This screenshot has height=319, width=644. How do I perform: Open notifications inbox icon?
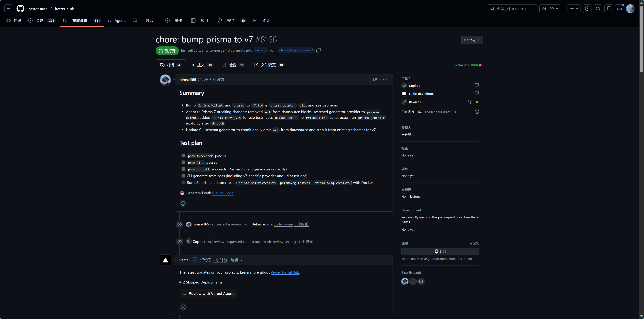(619, 8)
